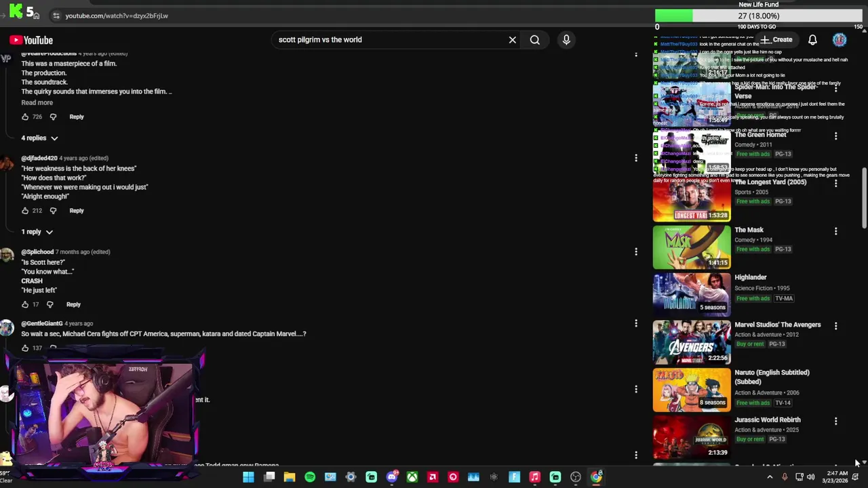Image resolution: width=868 pixels, height=488 pixels.
Task: Open options menu for The Longest Yard
Action: [835, 184]
